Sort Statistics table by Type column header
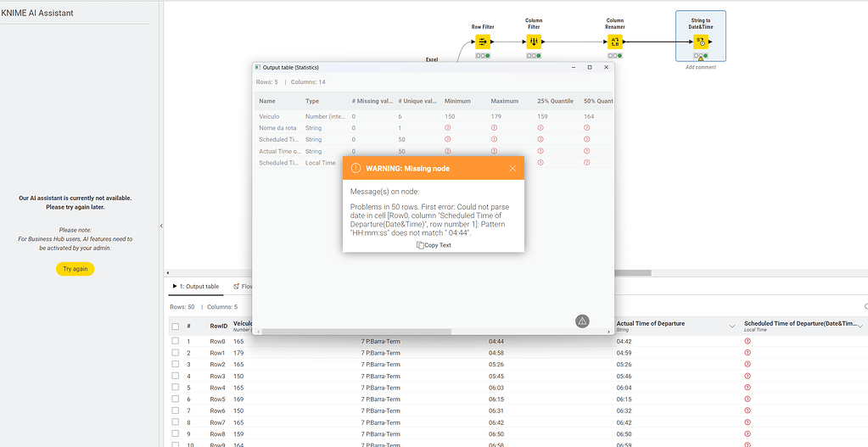Image resolution: width=868 pixels, height=447 pixels. coord(312,101)
